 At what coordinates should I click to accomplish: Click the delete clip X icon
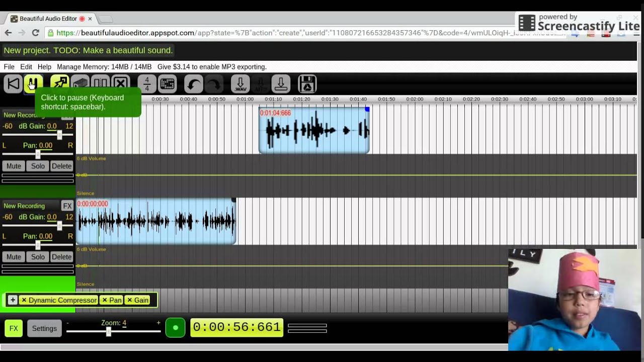pos(121,84)
